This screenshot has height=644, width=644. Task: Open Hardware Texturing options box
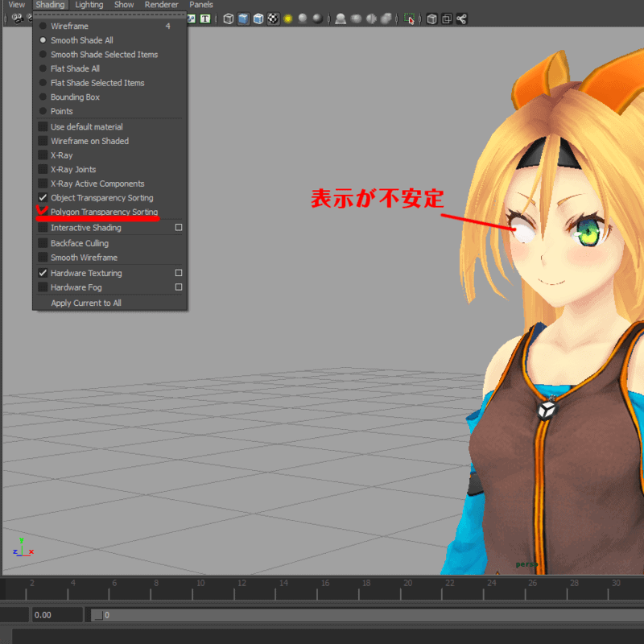click(179, 273)
